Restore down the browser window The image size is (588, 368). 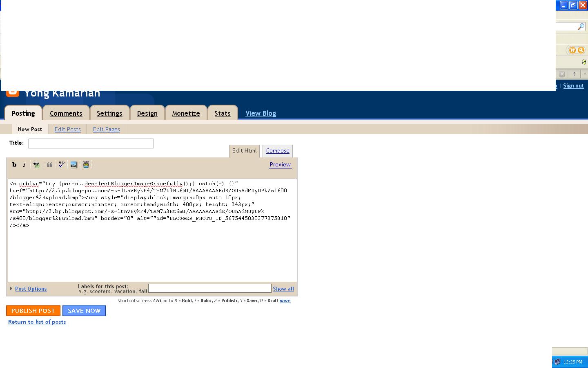573,5
